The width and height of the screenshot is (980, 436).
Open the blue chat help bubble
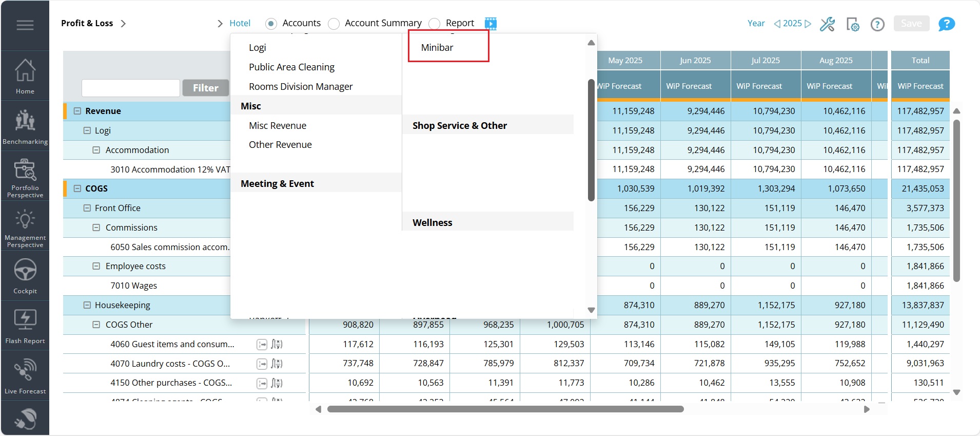(947, 24)
